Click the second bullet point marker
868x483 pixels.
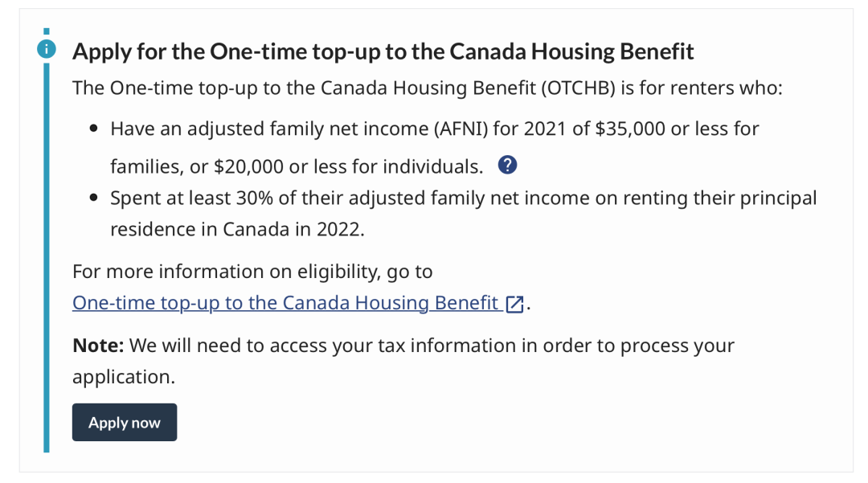click(94, 198)
